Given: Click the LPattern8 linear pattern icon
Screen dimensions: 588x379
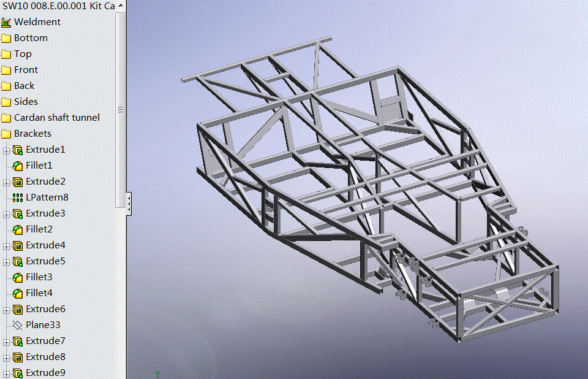Looking at the screenshot, I should coord(18,198).
